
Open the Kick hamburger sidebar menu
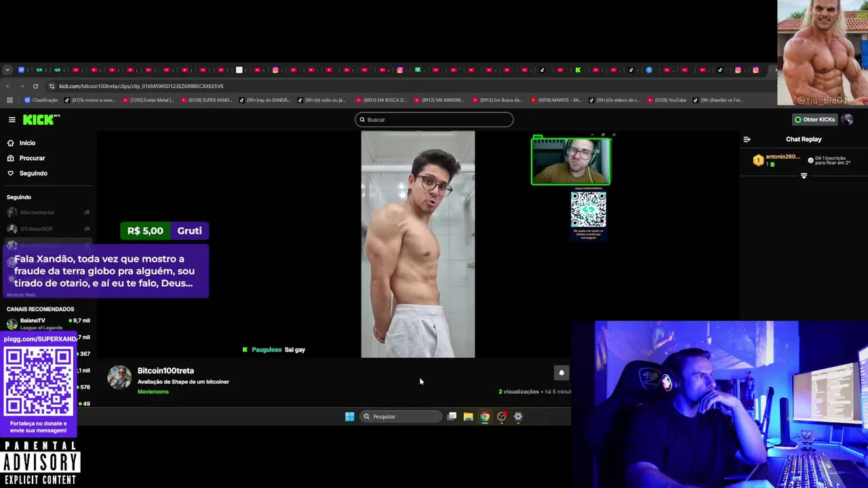12,119
